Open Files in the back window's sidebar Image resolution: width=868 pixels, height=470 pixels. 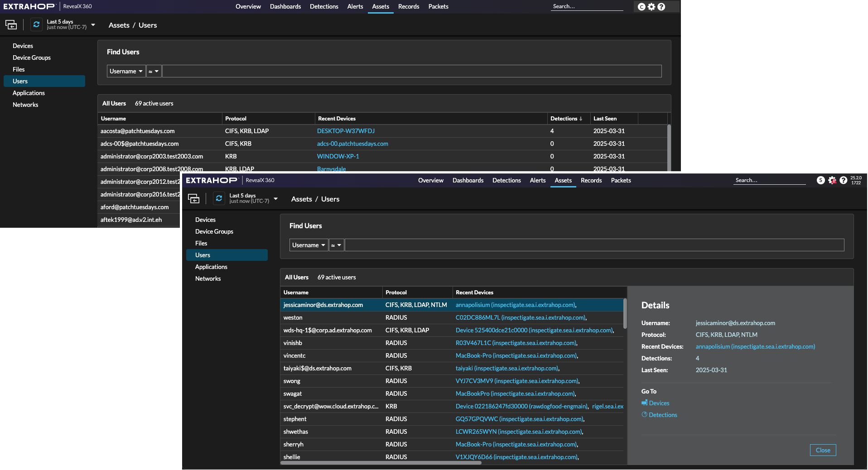pos(44,69)
